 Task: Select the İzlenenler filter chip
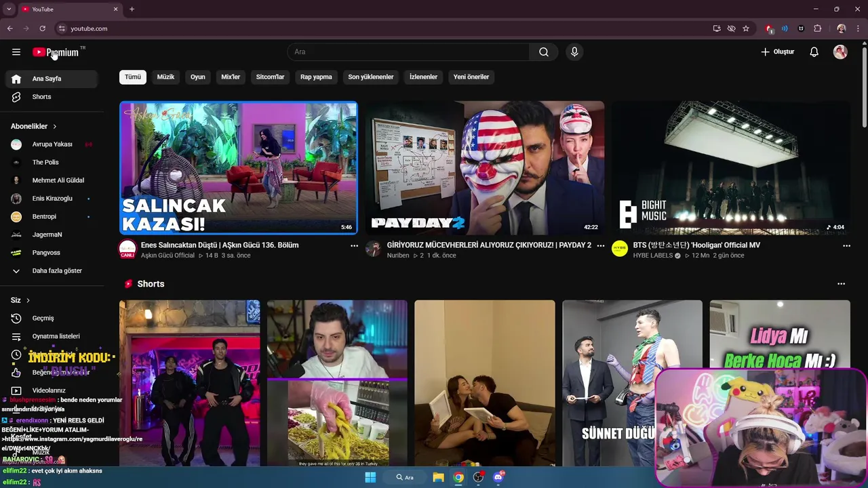pos(423,77)
